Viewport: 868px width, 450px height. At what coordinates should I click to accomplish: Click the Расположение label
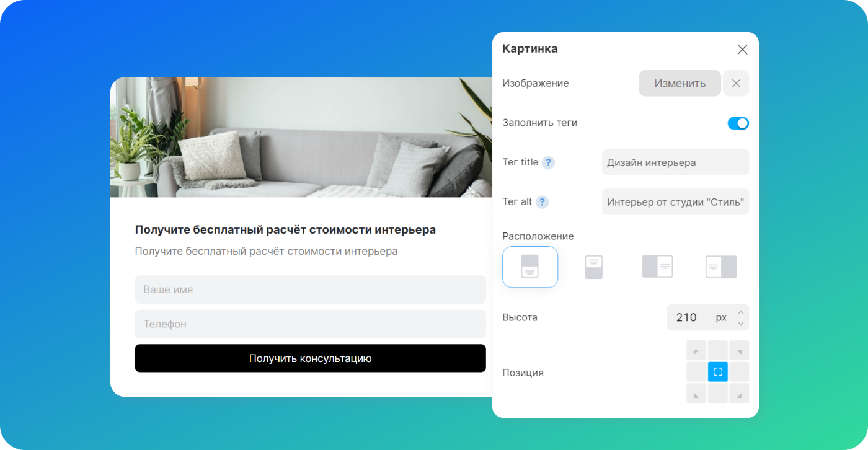[x=538, y=236]
